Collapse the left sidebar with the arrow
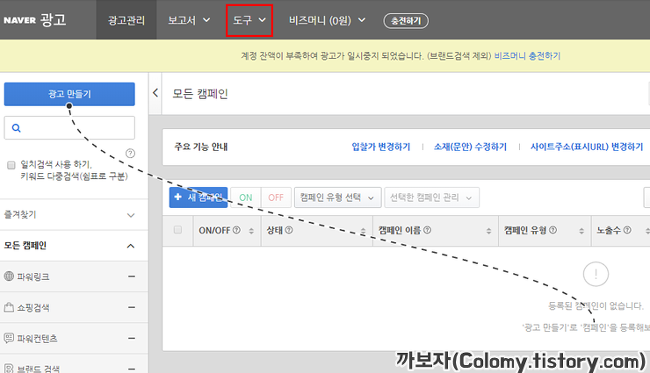Image resolution: width=650 pixels, height=373 pixels. coord(155,93)
